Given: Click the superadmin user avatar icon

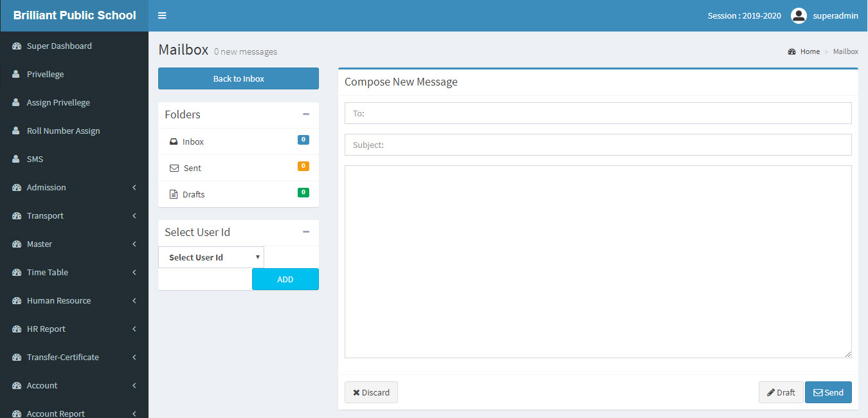Looking at the screenshot, I should click(x=799, y=15).
